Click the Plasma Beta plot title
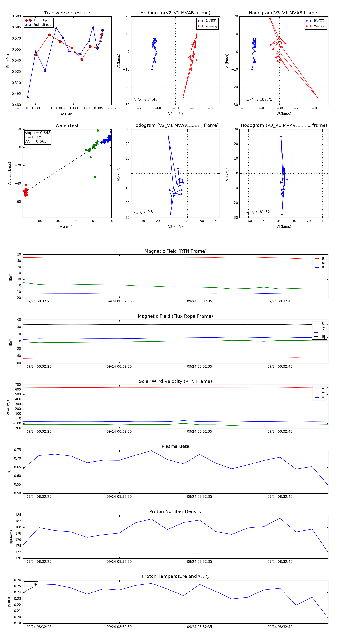Viewport: 351px width, 644px height. pos(175,446)
